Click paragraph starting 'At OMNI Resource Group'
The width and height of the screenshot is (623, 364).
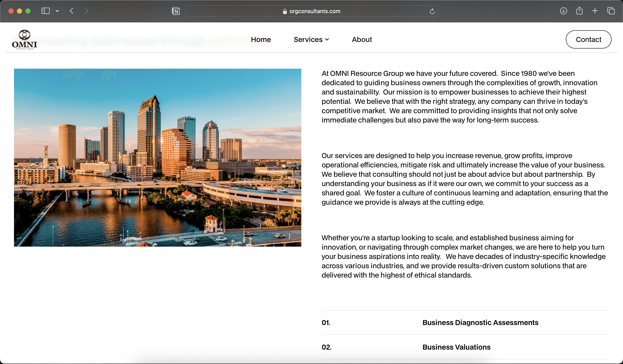point(459,97)
